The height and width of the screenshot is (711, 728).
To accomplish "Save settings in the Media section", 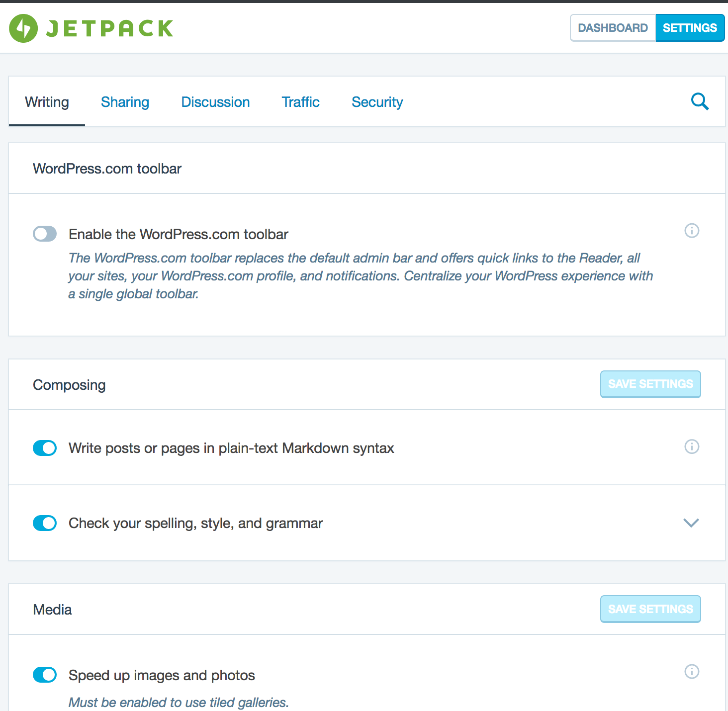I will [x=650, y=609].
